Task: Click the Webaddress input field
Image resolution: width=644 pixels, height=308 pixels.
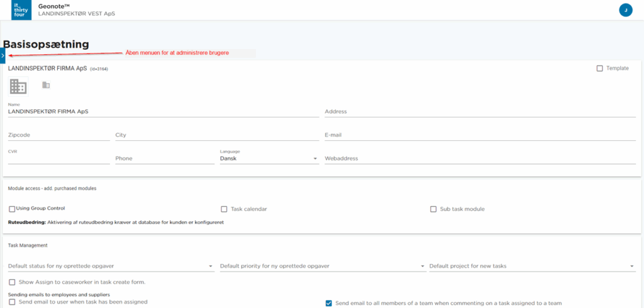Action: [480, 159]
